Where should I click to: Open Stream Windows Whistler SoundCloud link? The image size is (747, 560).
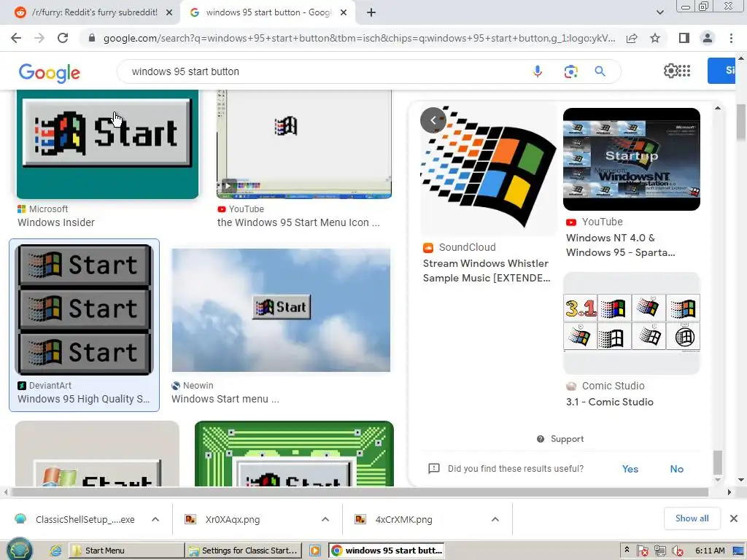pyautogui.click(x=487, y=271)
